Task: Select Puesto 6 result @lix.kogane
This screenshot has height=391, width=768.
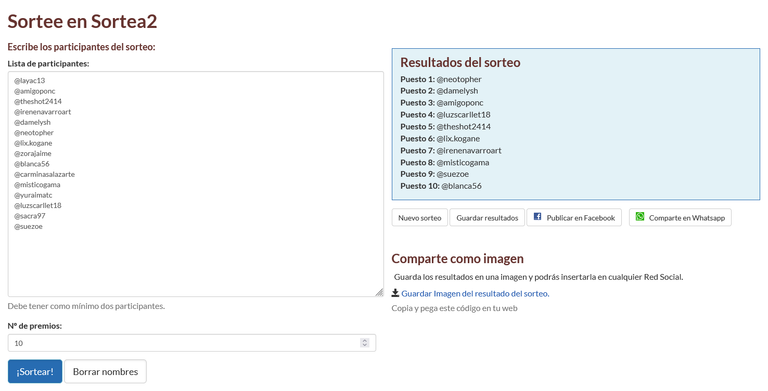Action: click(458, 139)
